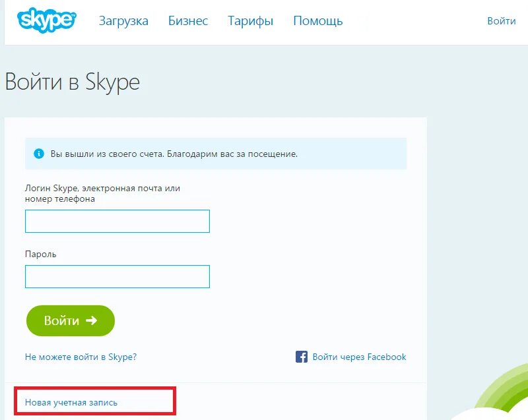The width and height of the screenshot is (528, 420).
Task: Open the Загрузка menu item
Action: point(123,21)
